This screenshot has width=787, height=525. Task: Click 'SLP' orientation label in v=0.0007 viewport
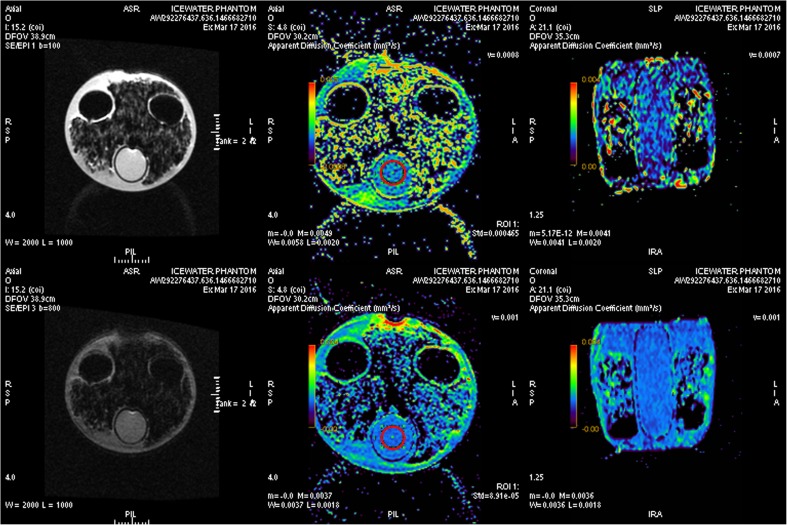pyautogui.click(x=655, y=9)
